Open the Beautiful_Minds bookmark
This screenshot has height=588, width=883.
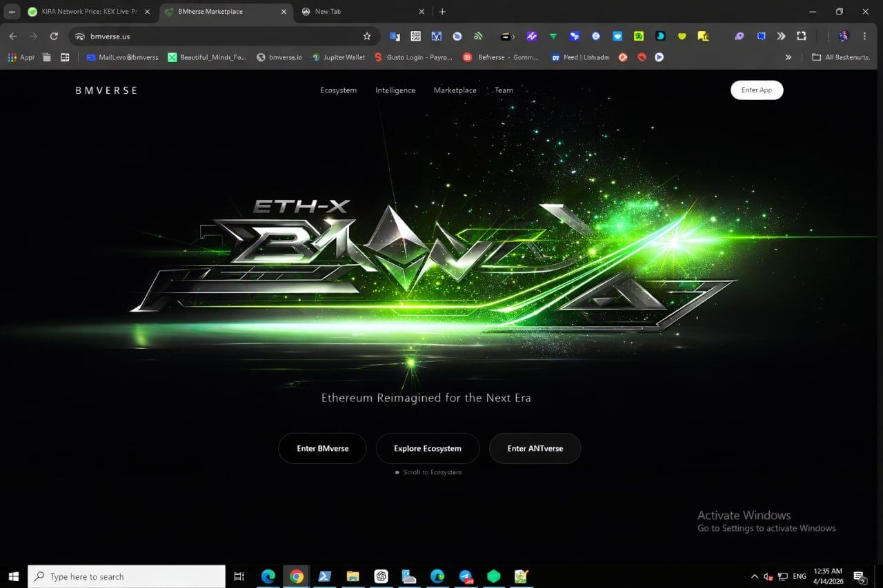click(207, 57)
